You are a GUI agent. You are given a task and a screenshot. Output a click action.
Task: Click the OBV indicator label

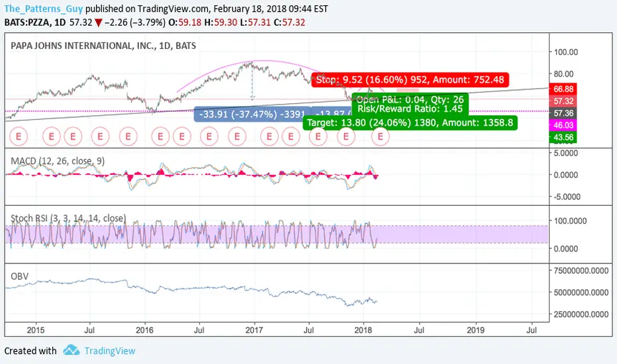20,276
